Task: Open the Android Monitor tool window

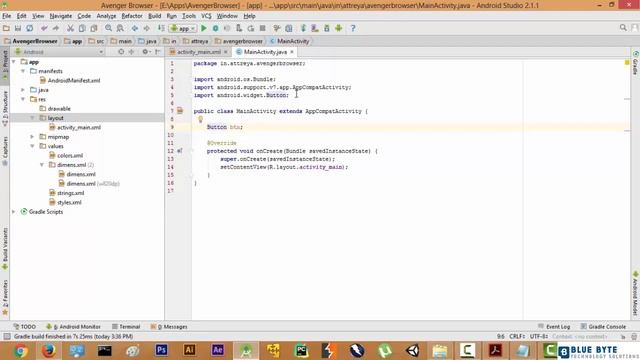Action: (73, 327)
